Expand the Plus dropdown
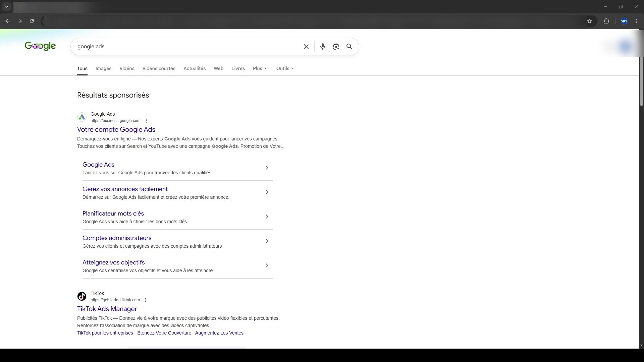 (x=260, y=68)
